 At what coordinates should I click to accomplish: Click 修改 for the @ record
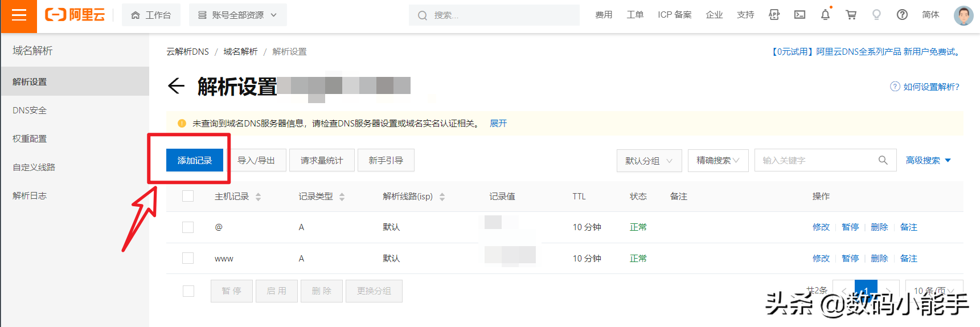821,227
